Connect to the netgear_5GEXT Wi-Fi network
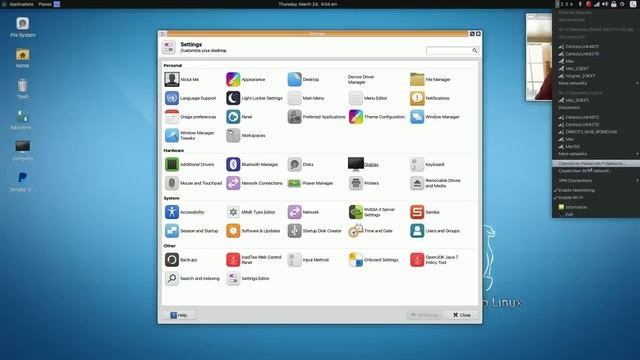The image size is (640, 360). pyautogui.click(x=596, y=76)
